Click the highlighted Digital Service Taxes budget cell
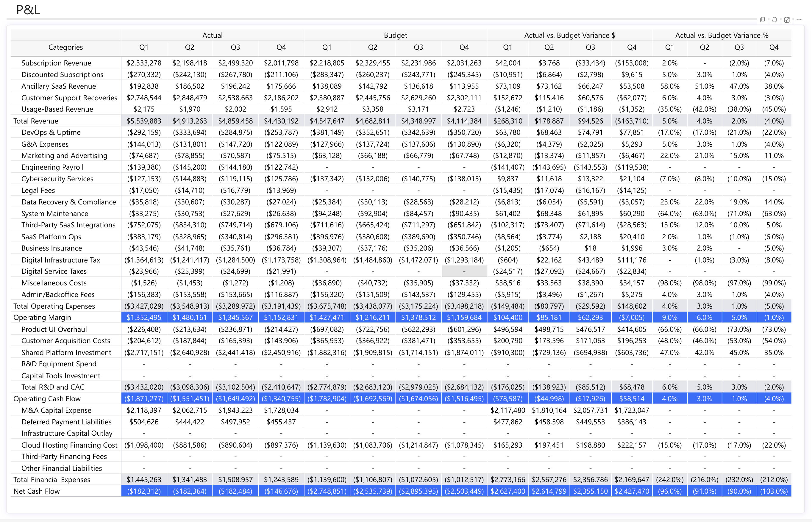The height and width of the screenshot is (522, 812). point(464,271)
